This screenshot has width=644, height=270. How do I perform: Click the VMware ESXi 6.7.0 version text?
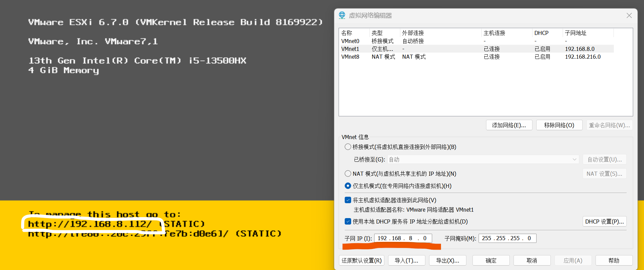click(176, 22)
